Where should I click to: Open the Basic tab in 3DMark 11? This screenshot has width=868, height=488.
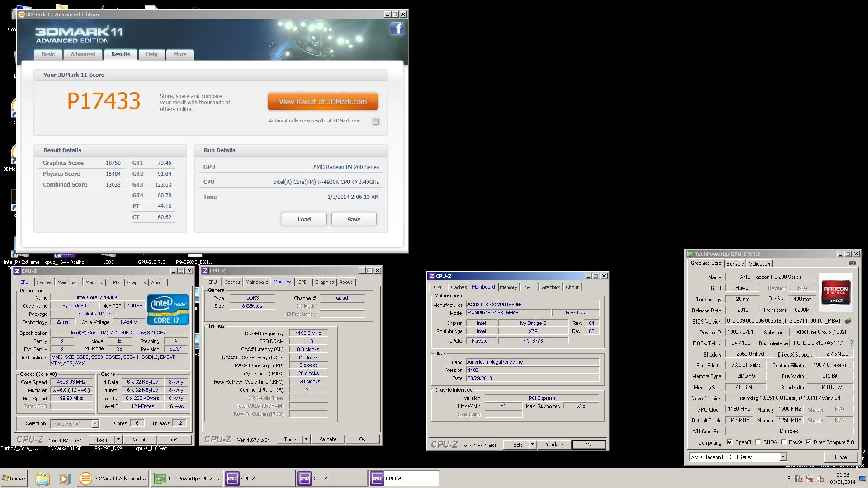coord(48,54)
